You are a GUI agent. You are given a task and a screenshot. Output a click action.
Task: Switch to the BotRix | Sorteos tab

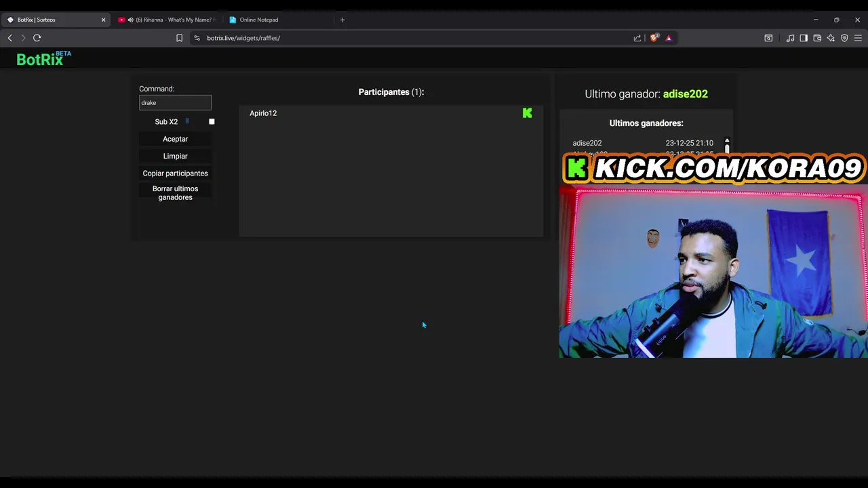click(x=56, y=20)
